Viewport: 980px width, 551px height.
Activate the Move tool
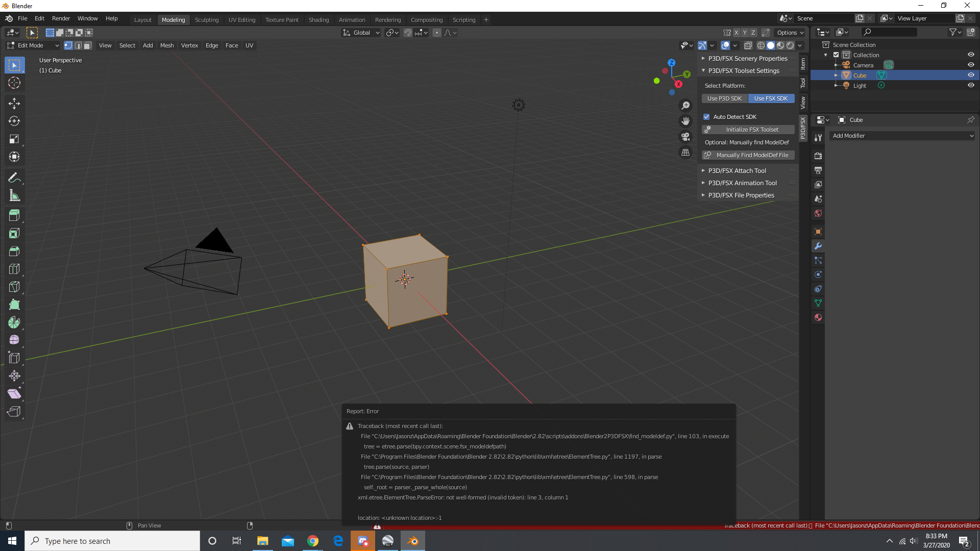[x=14, y=104]
